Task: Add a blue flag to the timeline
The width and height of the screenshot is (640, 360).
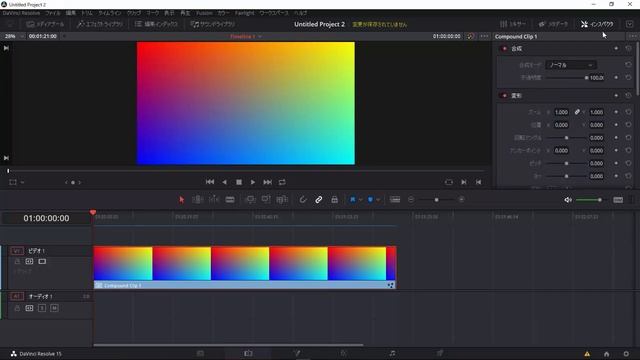Action: pyautogui.click(x=353, y=200)
